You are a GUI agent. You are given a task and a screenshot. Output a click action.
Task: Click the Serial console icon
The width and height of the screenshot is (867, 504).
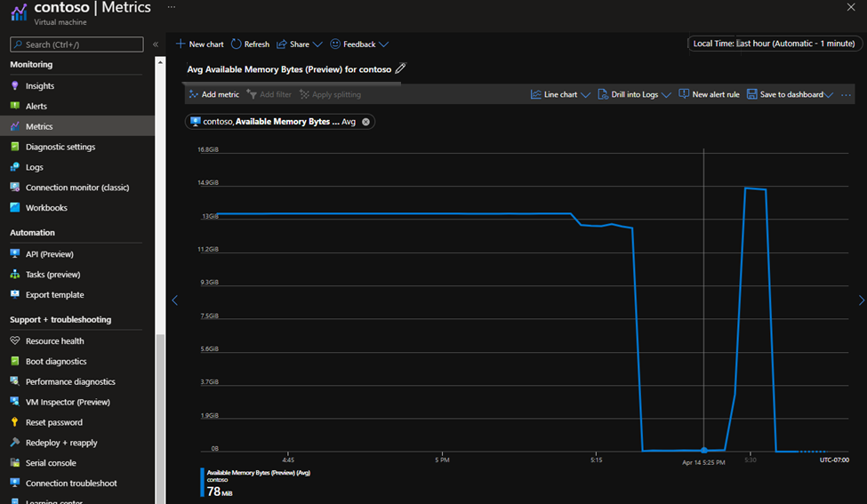coord(15,462)
